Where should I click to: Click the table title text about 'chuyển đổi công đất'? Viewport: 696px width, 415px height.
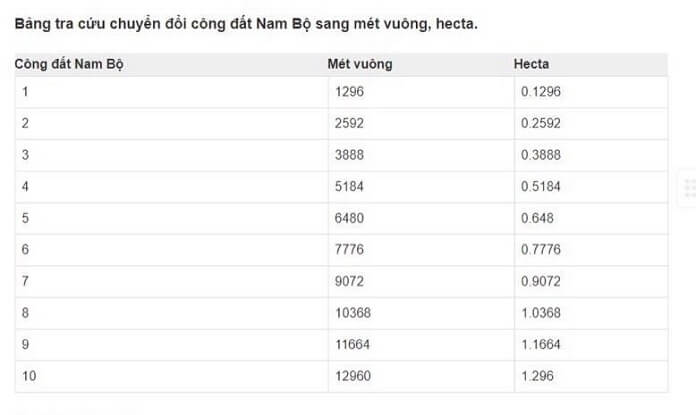point(246,24)
